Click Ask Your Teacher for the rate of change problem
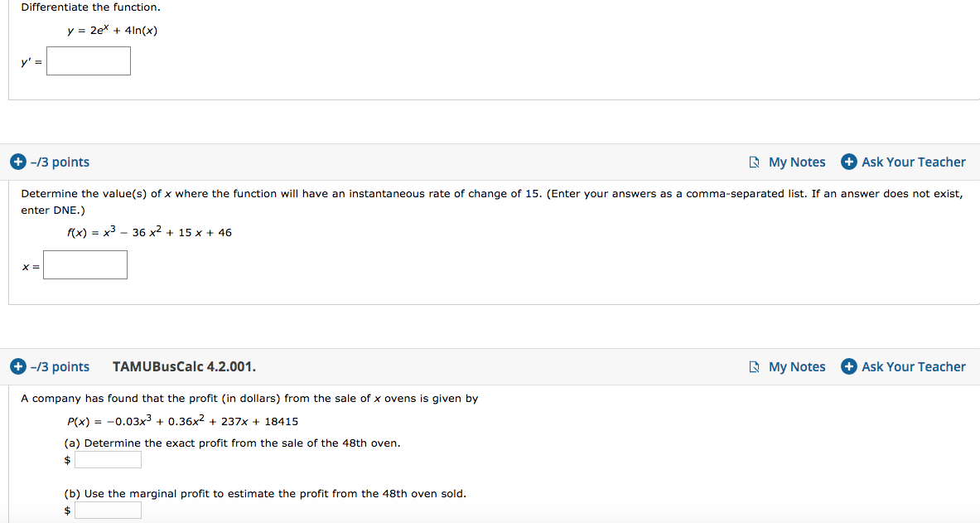 912,162
